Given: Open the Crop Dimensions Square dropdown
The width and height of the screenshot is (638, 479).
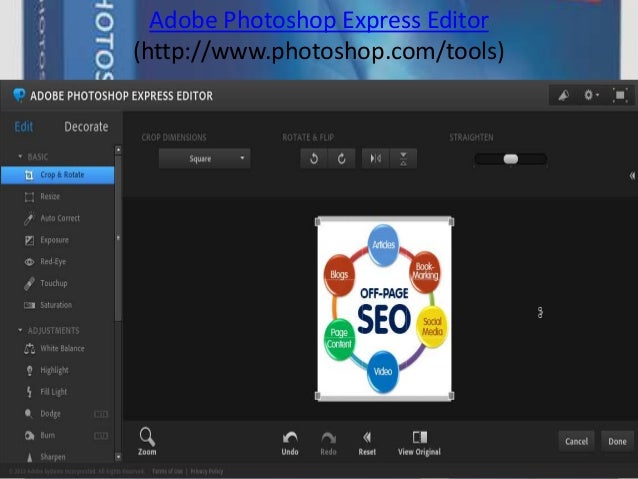Looking at the screenshot, I should (205, 158).
